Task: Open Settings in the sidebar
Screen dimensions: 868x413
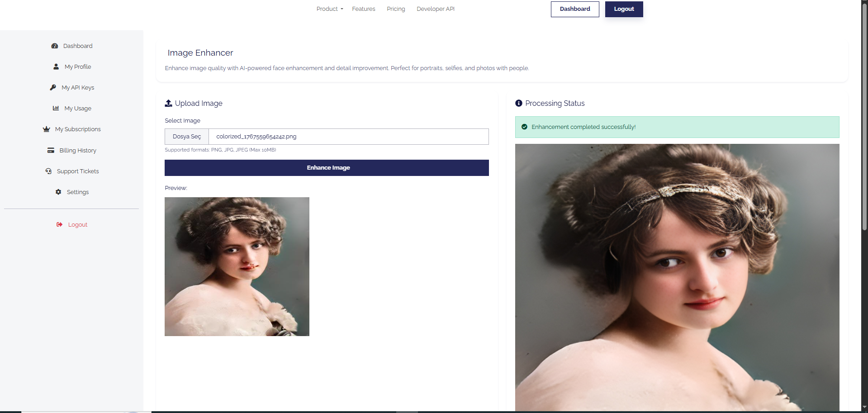Action: 78,192
